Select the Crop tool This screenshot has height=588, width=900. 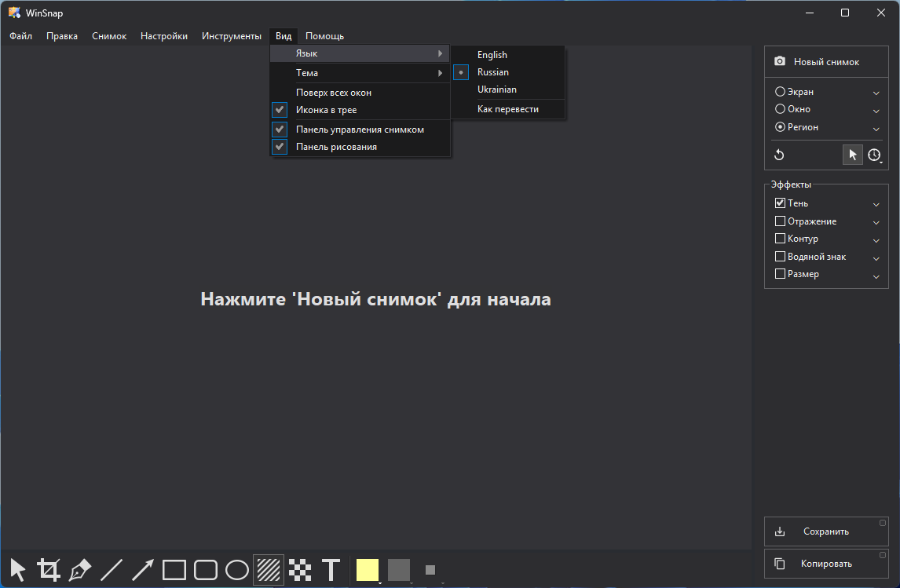click(49, 570)
